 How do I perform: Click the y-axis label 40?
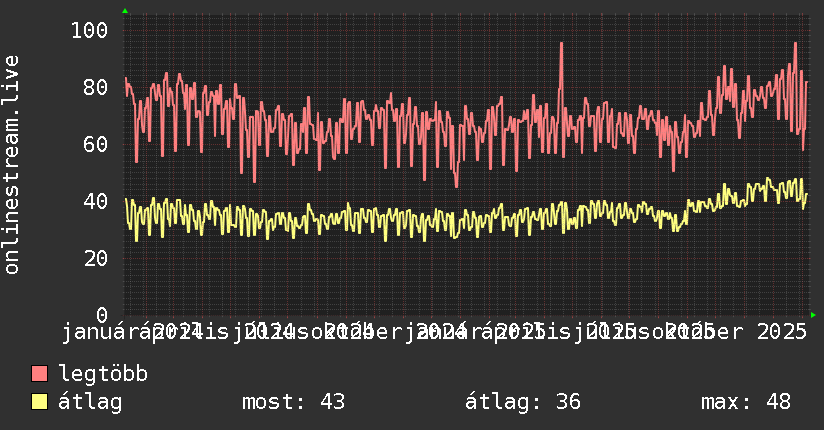click(96, 201)
